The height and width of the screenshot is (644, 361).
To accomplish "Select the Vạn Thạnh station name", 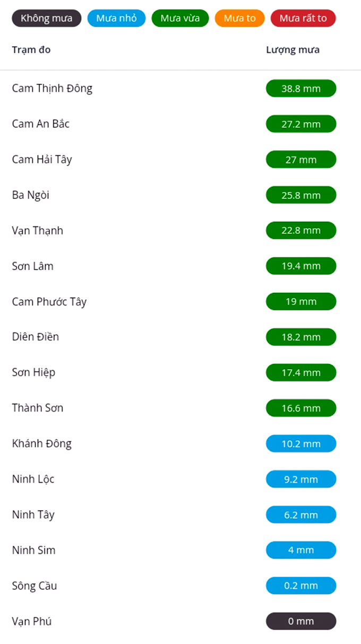I will [x=38, y=230].
